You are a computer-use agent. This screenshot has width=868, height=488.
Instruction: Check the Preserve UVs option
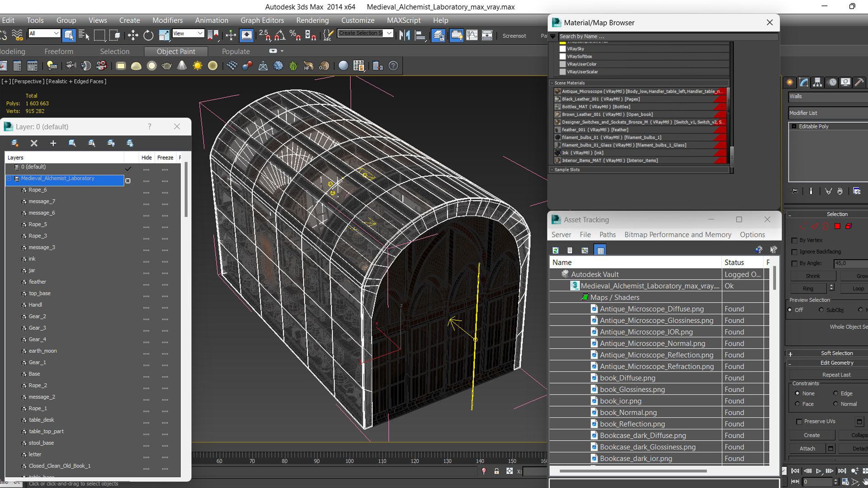pos(799,422)
